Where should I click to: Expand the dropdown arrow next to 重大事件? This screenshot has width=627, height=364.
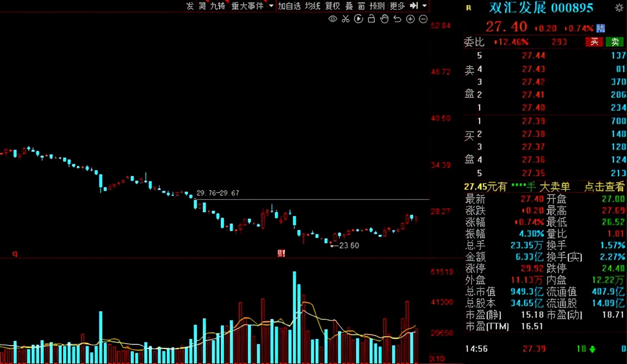pyautogui.click(x=271, y=6)
